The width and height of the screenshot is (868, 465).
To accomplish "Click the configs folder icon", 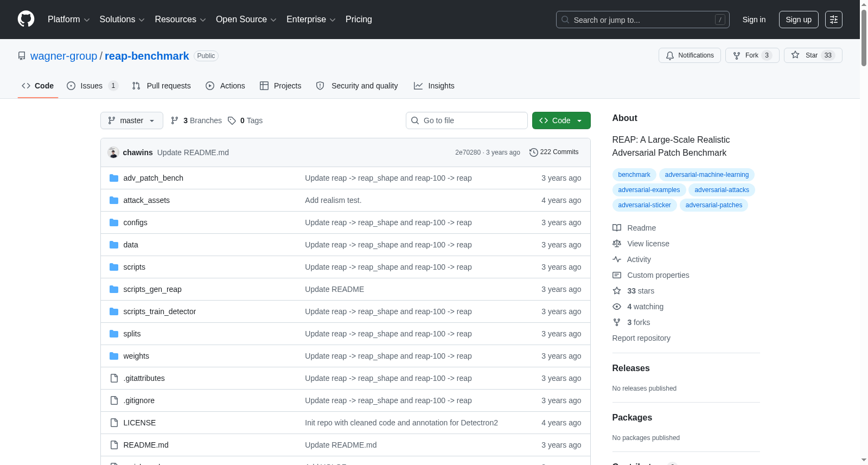I will tap(114, 222).
